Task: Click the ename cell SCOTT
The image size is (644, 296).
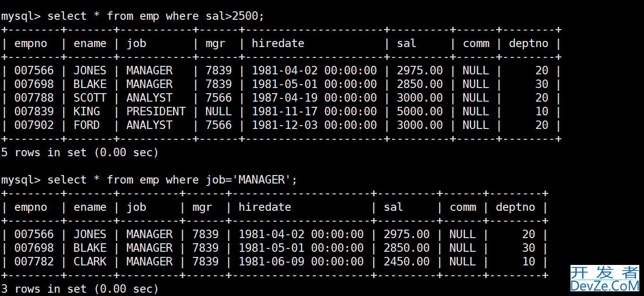Action: click(90, 98)
